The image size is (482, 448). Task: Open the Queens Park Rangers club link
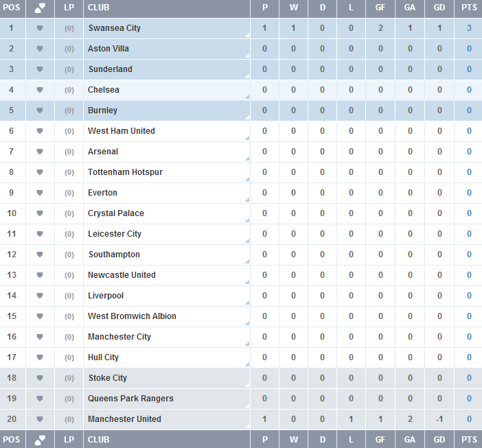(130, 399)
